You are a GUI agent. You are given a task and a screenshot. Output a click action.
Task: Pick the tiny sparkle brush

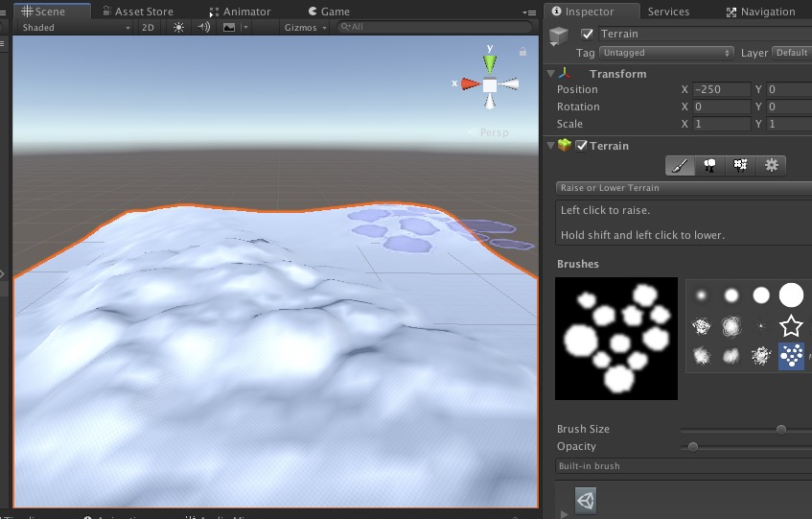[x=761, y=326]
